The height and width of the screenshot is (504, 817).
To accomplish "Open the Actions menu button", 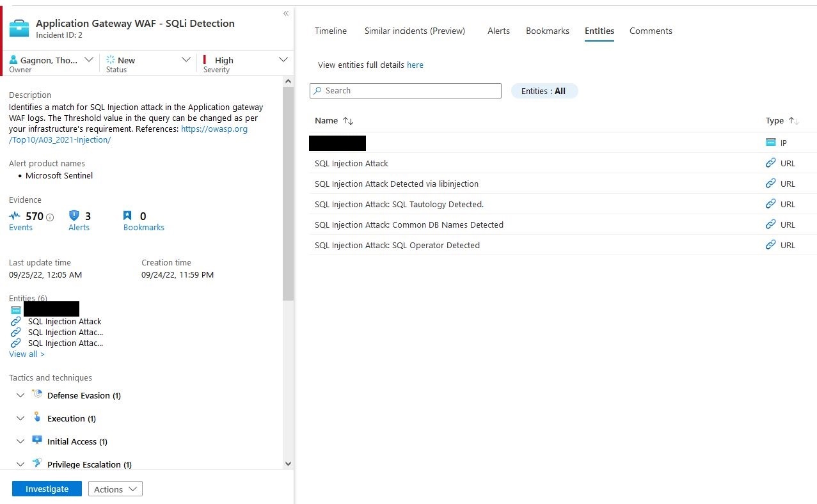I will [115, 489].
